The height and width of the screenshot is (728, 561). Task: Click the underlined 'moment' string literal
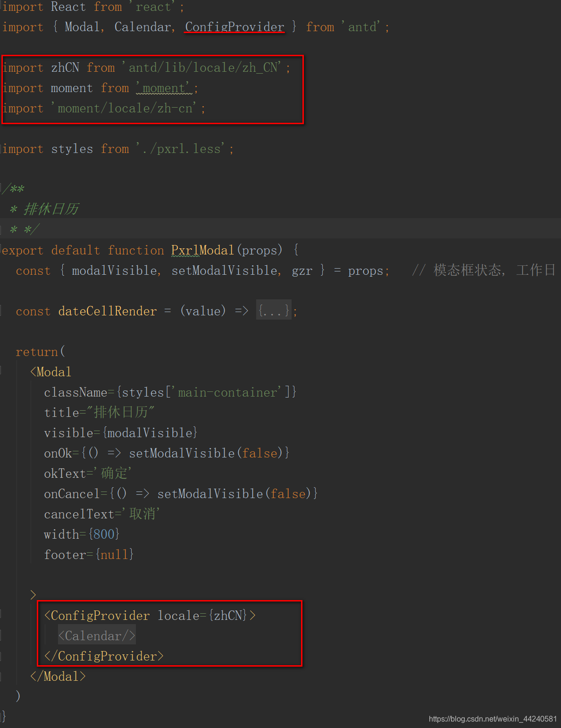click(165, 88)
